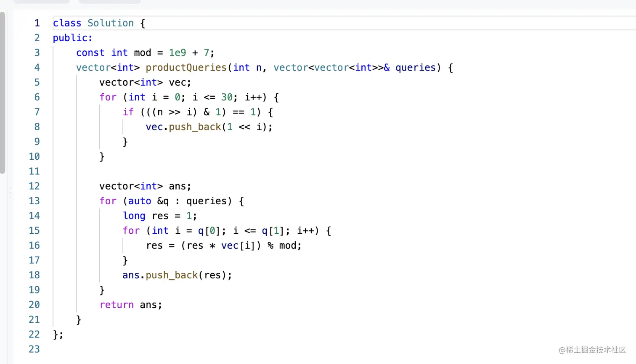Click the 'auto' keyword on line 13

click(140, 201)
